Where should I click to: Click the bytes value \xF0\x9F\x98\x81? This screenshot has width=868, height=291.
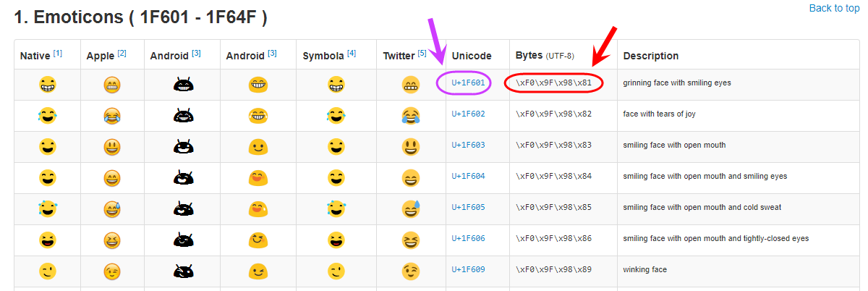[x=553, y=83]
